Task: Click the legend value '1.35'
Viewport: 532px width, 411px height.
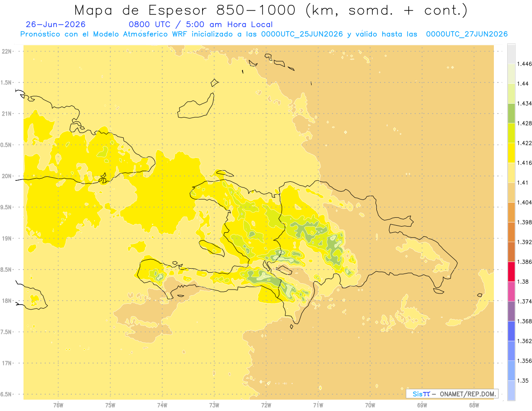Action: point(523,380)
